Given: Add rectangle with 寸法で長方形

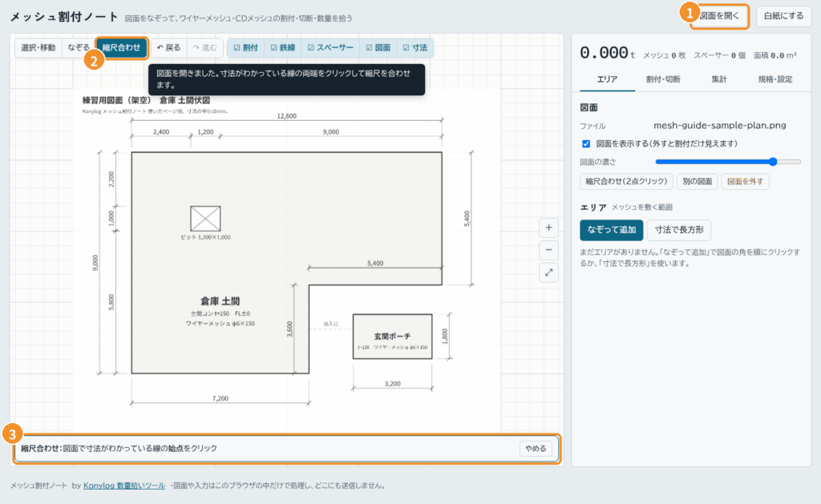Looking at the screenshot, I should coord(679,230).
